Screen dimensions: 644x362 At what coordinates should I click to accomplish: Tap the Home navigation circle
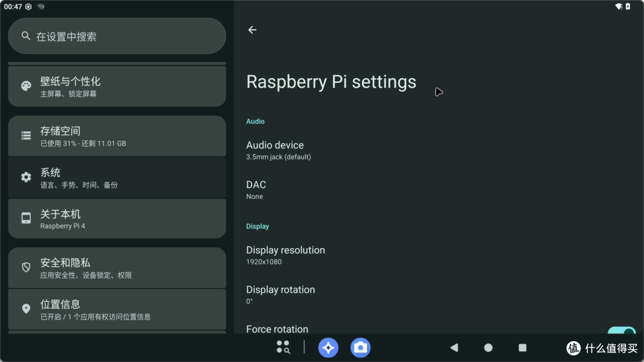(x=488, y=348)
